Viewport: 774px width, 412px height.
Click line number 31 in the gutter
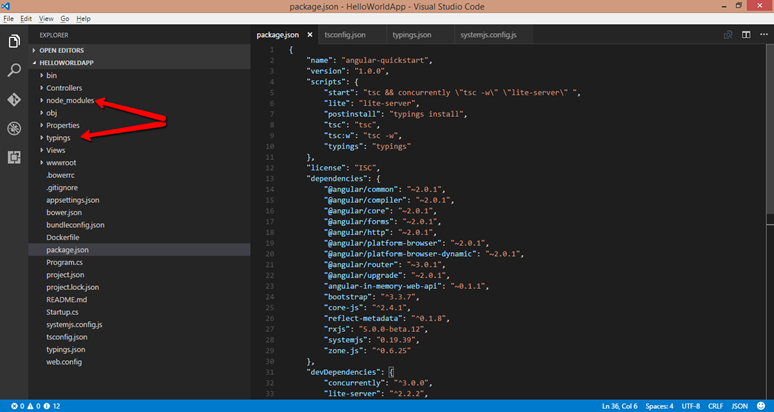[x=270, y=372]
